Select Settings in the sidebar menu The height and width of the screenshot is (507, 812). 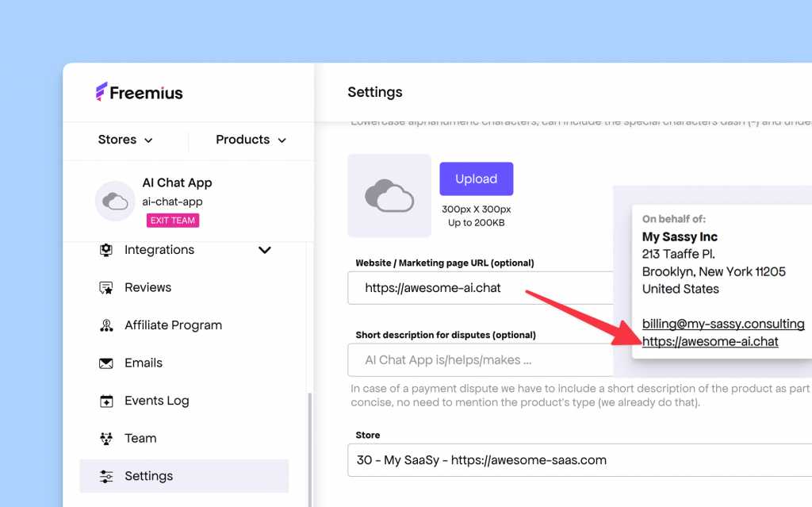(148, 476)
